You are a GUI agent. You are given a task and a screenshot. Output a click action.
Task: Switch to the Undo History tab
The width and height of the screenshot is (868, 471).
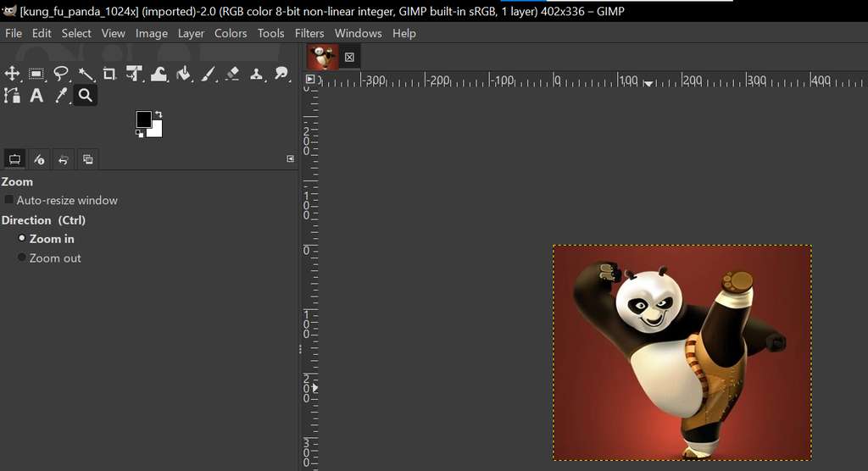click(x=63, y=159)
